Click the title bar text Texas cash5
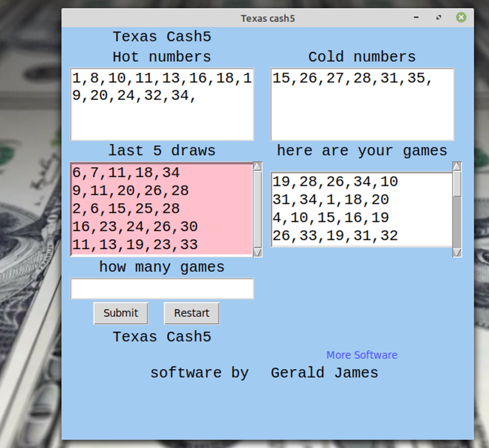Screen dimensions: 489x448 point(268,18)
